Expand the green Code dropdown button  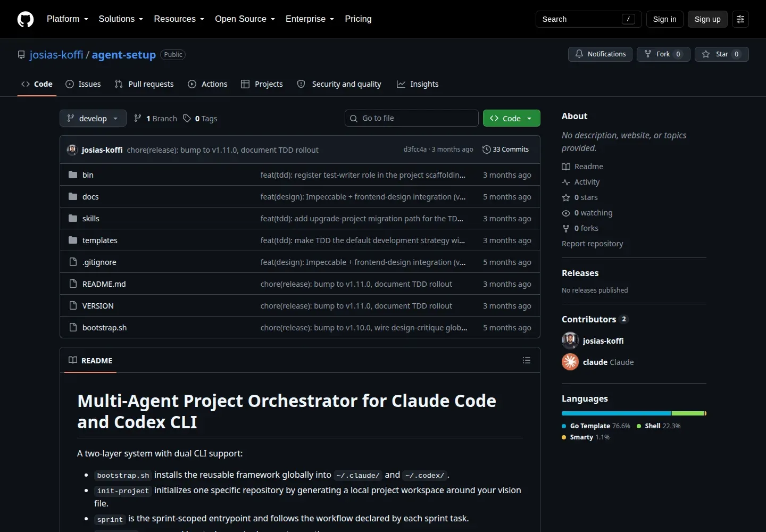pyautogui.click(x=511, y=118)
